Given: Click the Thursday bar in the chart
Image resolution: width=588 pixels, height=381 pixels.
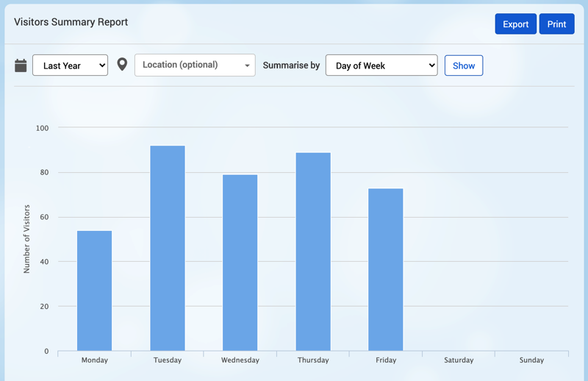Looking at the screenshot, I should click(x=313, y=252).
